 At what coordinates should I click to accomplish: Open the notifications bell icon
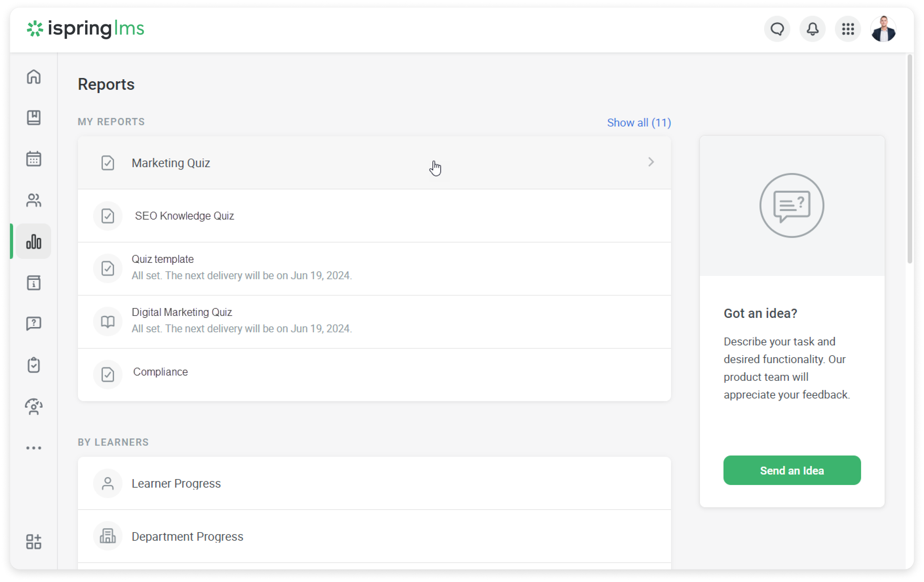coord(812,29)
